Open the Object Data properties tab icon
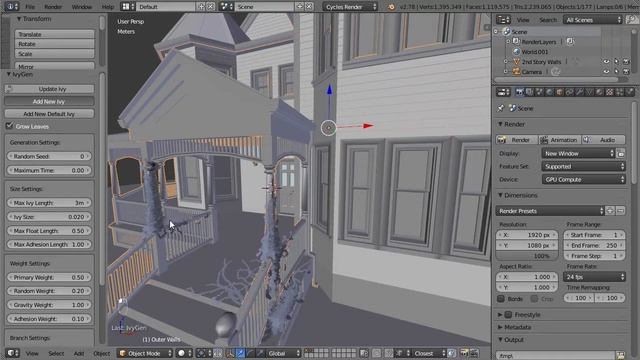 coord(589,92)
